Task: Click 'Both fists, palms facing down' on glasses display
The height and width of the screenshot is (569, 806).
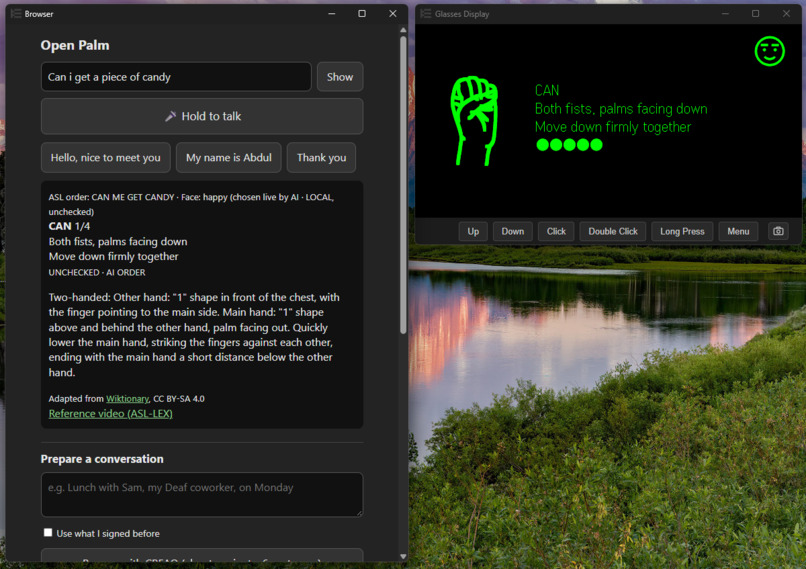Action: pyautogui.click(x=621, y=109)
